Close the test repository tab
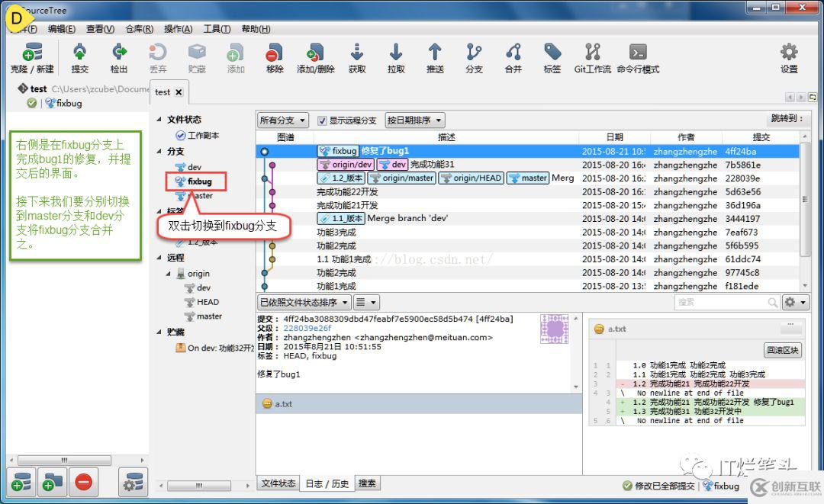Screen dimensions: 824x504 [x=179, y=92]
